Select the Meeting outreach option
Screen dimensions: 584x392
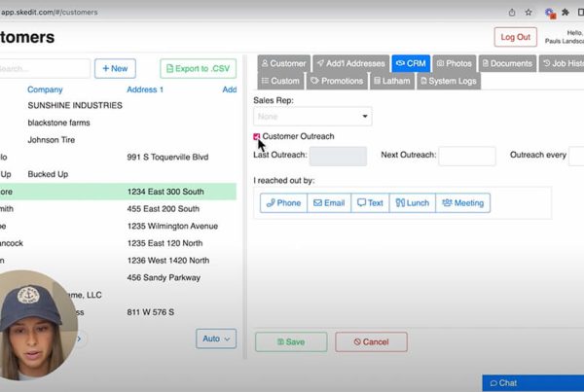tap(462, 203)
